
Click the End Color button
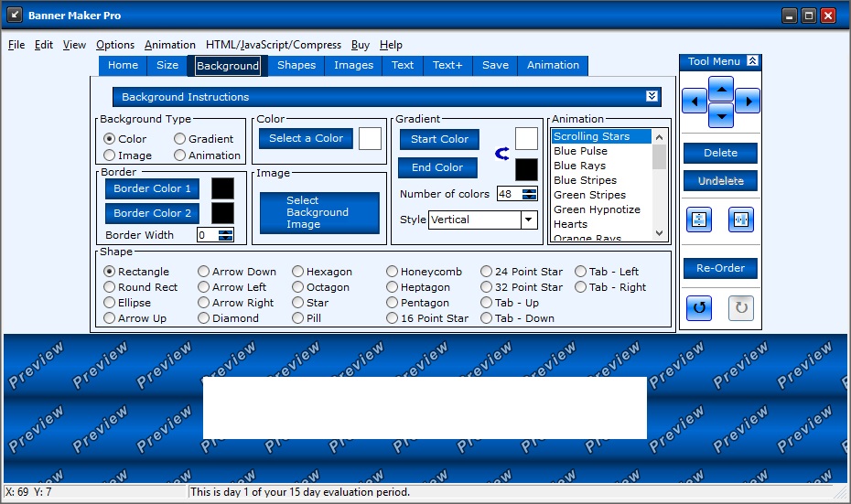click(x=437, y=167)
